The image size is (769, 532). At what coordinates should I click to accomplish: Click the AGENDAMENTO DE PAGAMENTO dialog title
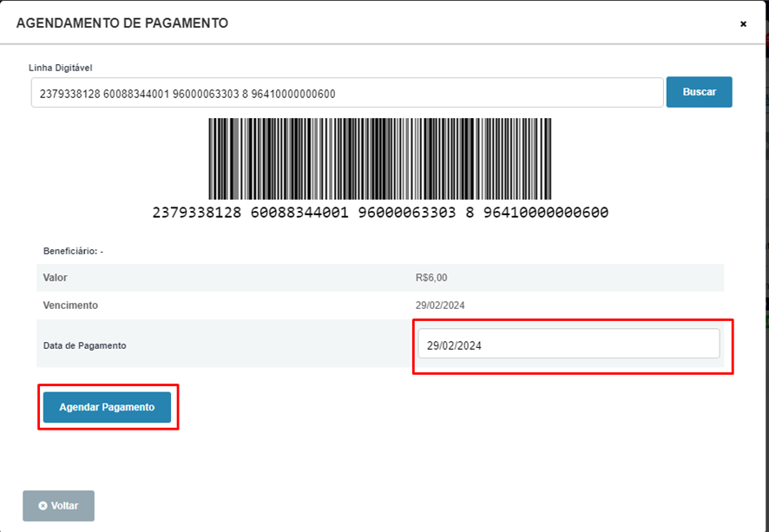pos(122,23)
